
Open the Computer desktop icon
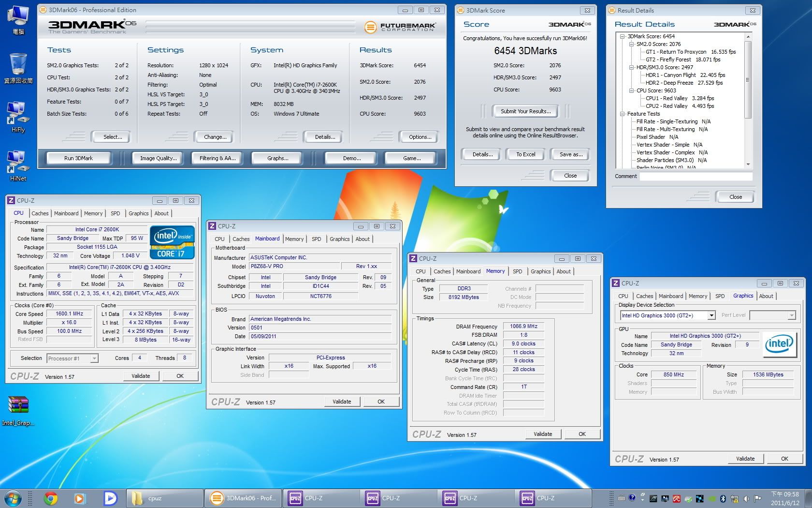coord(18,19)
